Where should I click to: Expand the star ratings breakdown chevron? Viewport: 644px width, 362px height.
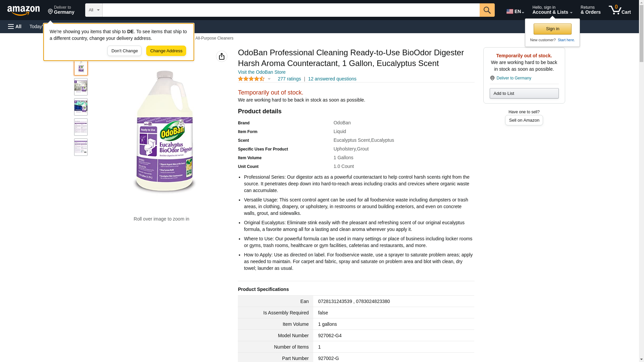point(269,79)
